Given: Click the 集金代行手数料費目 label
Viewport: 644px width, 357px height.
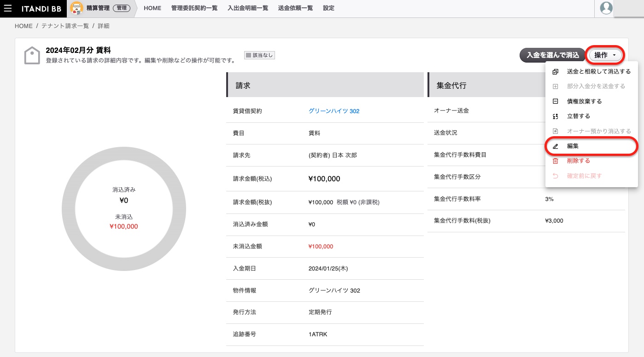Looking at the screenshot, I should [x=460, y=155].
